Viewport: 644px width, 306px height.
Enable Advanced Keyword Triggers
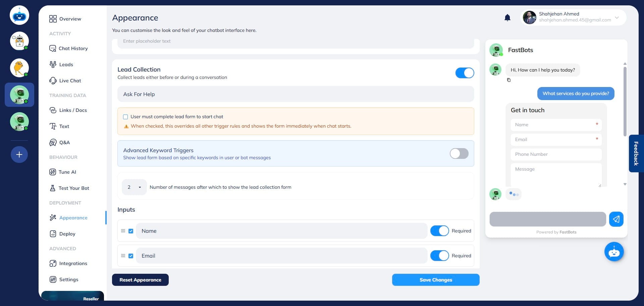click(459, 154)
